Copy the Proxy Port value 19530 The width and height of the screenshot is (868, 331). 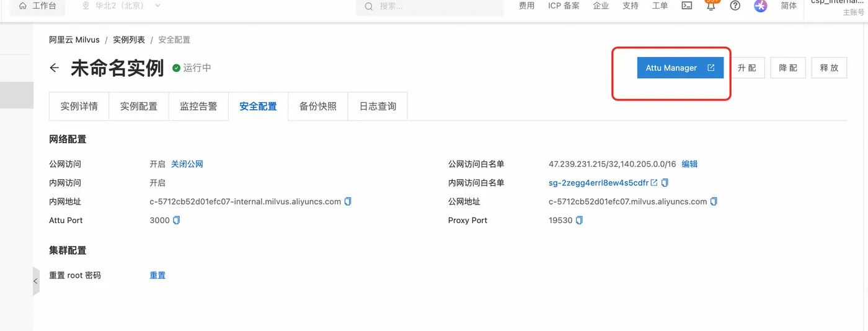pyautogui.click(x=579, y=220)
